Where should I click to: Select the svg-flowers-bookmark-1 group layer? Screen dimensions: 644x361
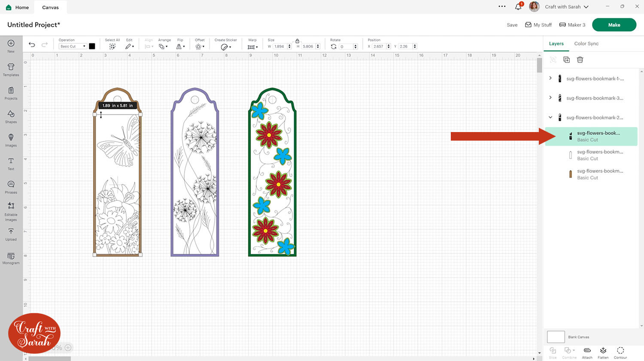coord(595,78)
